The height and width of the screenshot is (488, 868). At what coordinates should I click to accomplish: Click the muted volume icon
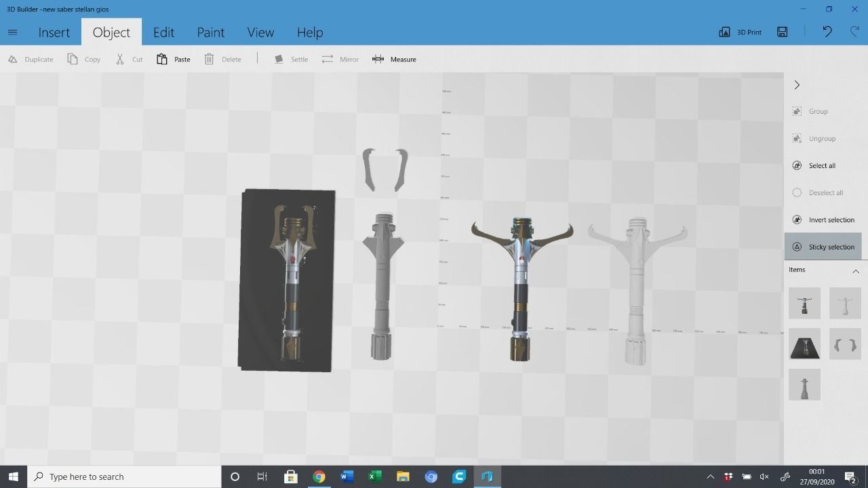tap(764, 476)
